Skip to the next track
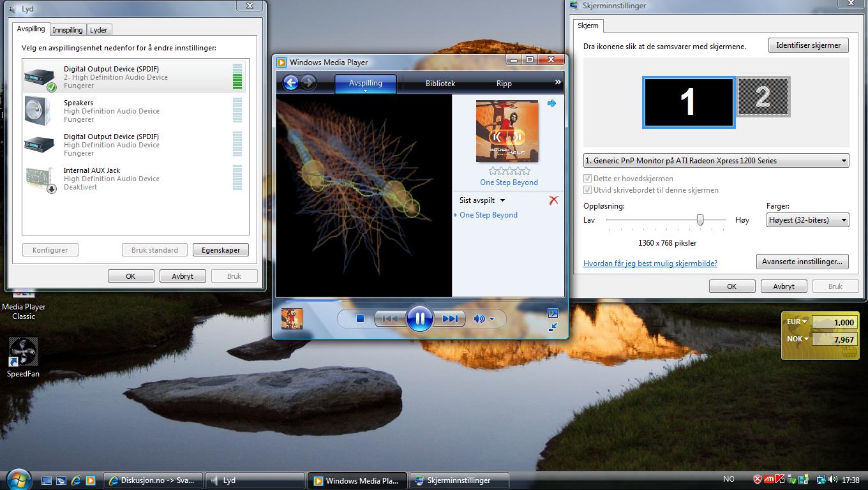 coord(449,318)
